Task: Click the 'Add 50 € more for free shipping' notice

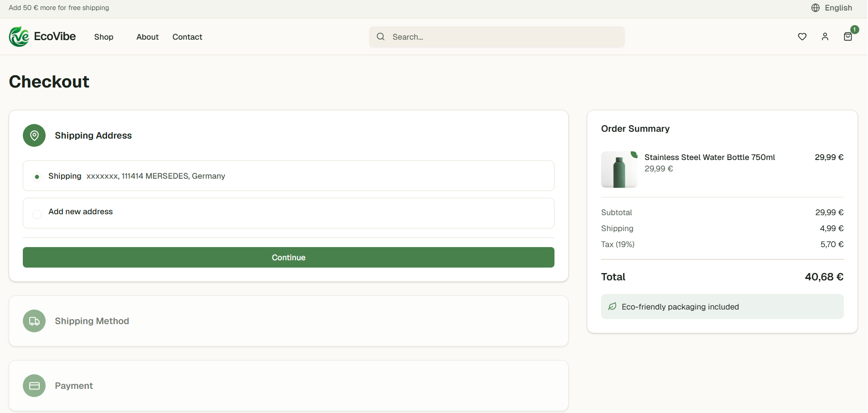Action: [59, 8]
